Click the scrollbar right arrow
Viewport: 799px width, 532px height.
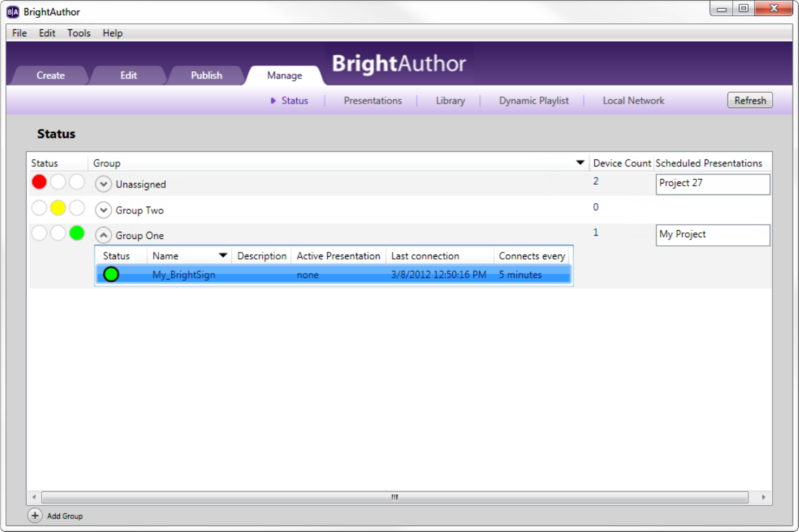(763, 497)
